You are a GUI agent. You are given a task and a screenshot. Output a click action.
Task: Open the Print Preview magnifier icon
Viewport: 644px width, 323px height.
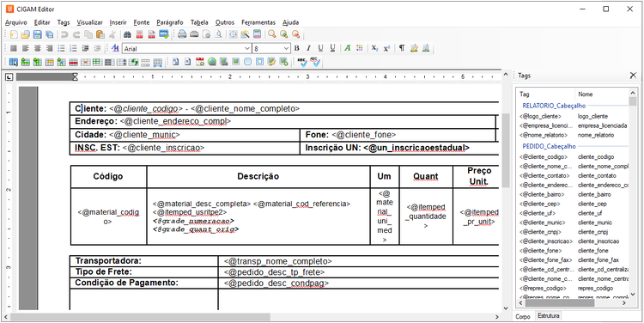click(219, 34)
